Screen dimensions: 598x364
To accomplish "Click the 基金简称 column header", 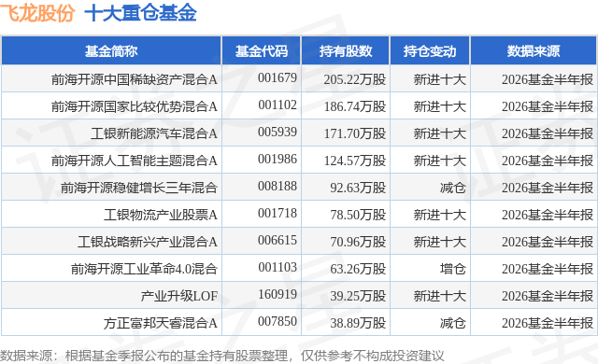I will click(111, 51).
